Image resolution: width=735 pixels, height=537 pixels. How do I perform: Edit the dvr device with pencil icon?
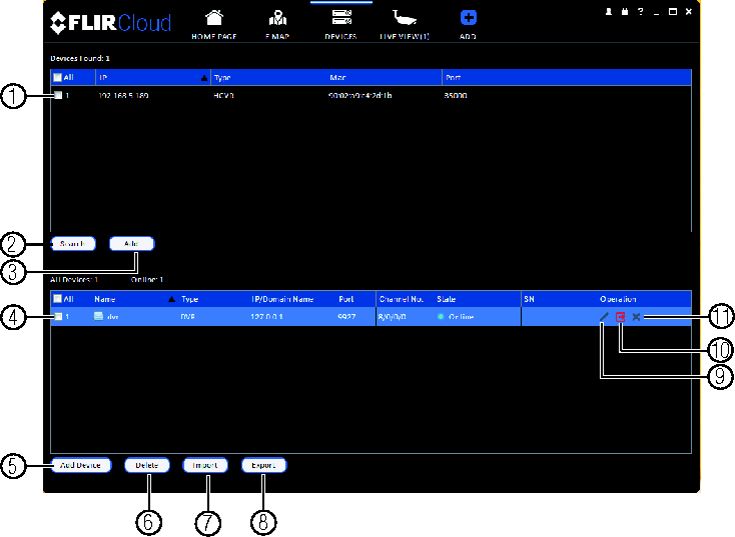tap(604, 317)
